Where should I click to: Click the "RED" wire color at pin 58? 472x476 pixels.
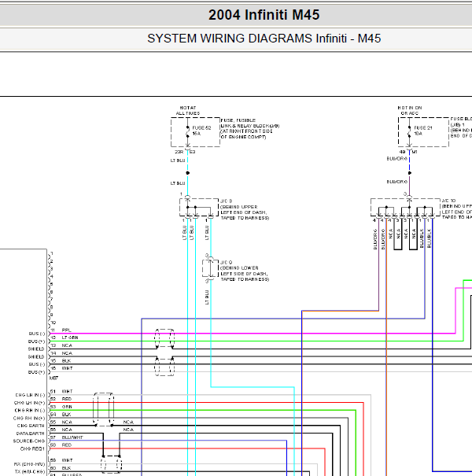tap(67, 445)
